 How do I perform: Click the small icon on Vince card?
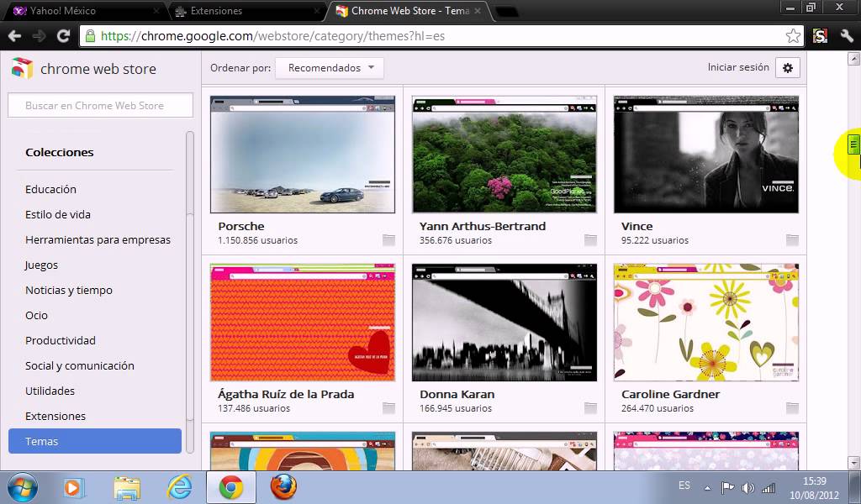[x=792, y=239]
